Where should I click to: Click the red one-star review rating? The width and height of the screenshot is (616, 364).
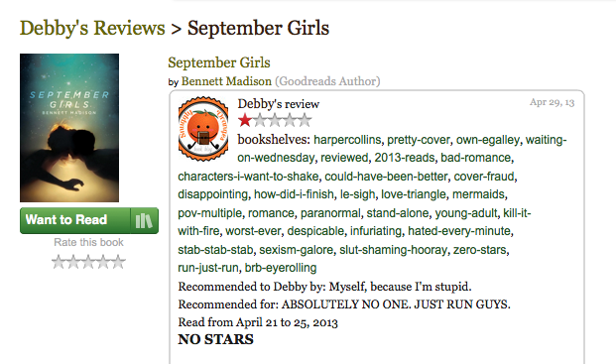point(245,121)
